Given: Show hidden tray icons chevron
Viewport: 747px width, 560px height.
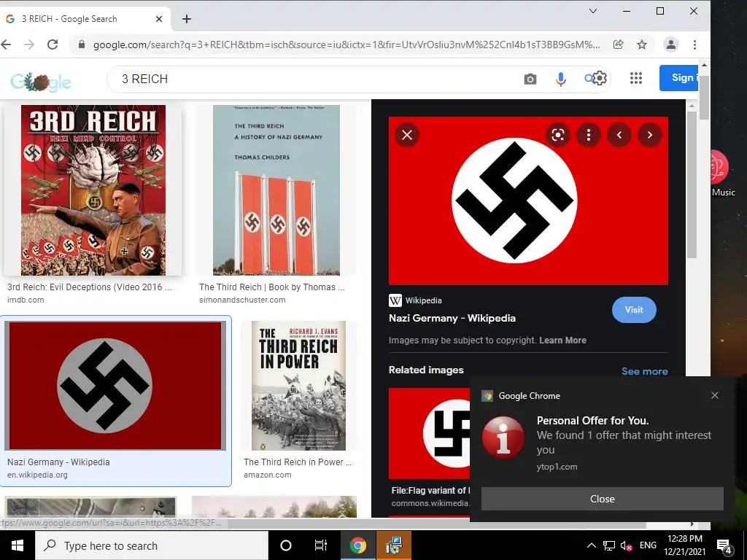Looking at the screenshot, I should [591, 545].
